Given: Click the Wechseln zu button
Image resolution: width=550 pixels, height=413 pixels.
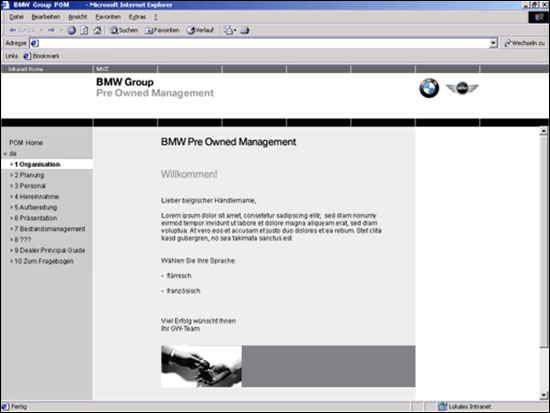Looking at the screenshot, I should click(x=524, y=43).
